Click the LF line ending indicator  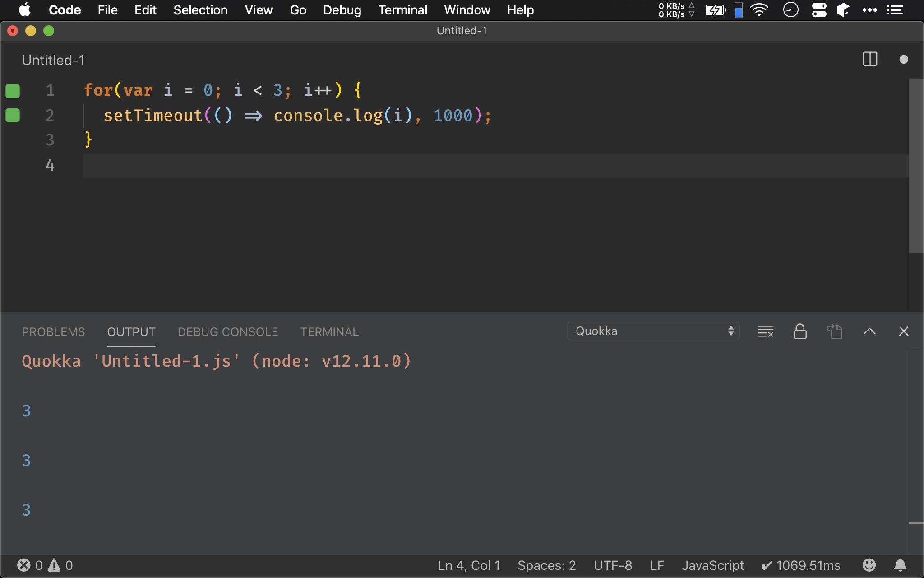point(656,564)
